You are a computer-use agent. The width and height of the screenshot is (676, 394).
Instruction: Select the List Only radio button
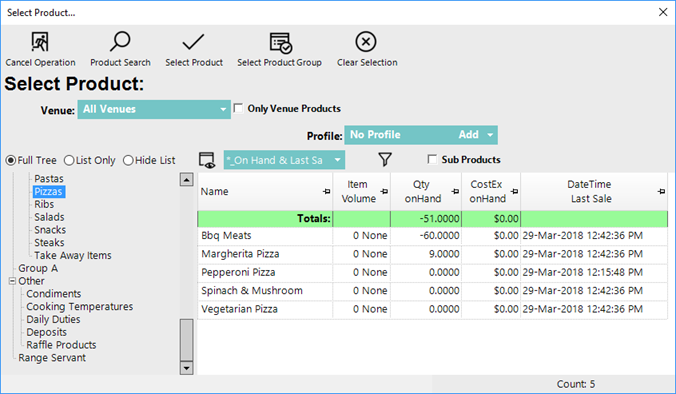pyautogui.click(x=69, y=160)
